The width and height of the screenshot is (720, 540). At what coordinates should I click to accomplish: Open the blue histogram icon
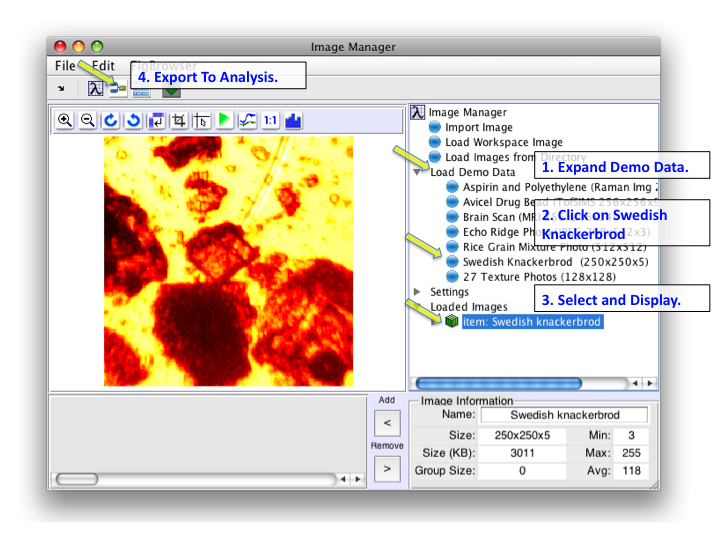tap(293, 120)
